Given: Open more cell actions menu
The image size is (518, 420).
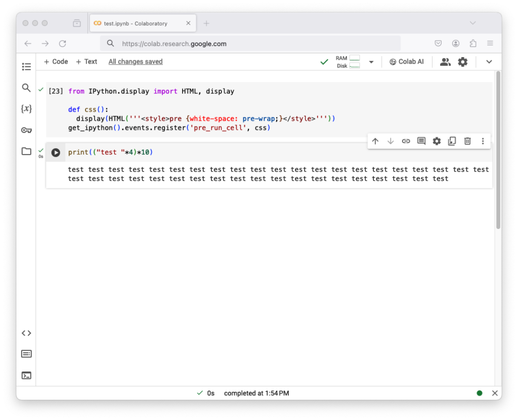Looking at the screenshot, I should click(483, 142).
